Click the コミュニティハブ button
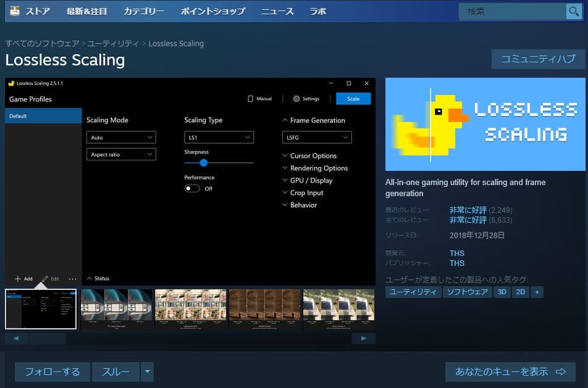Image resolution: width=588 pixels, height=388 pixels. coord(538,59)
